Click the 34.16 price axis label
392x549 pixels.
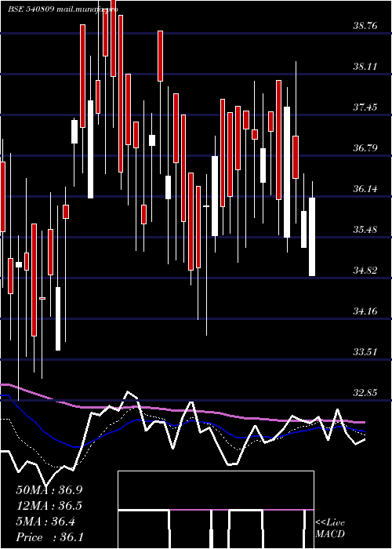[x=365, y=311]
